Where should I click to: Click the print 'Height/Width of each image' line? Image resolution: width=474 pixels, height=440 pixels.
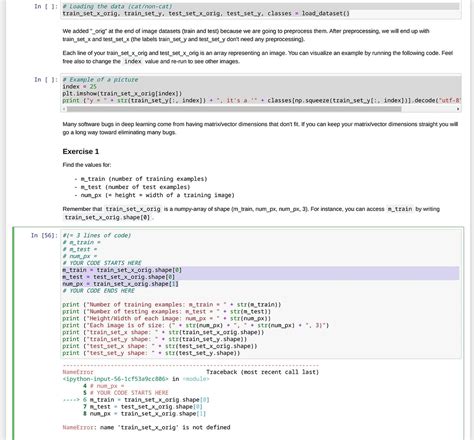pos(166,319)
